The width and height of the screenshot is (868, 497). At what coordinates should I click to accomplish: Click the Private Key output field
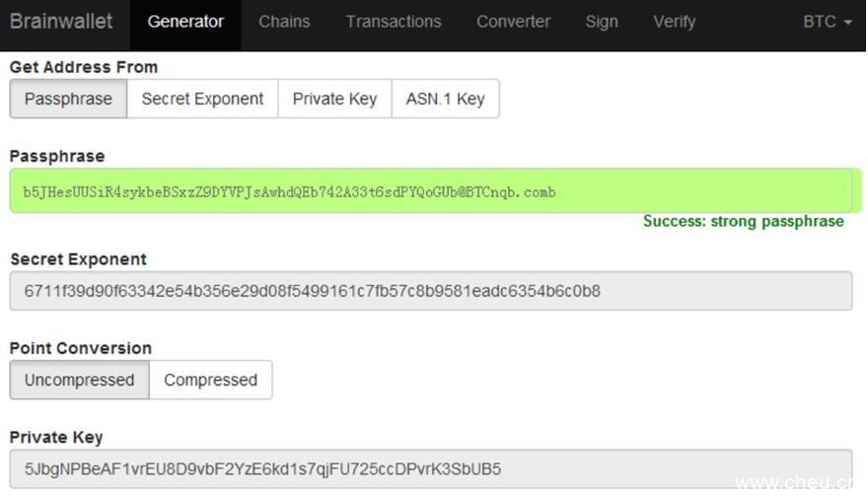(x=430, y=468)
